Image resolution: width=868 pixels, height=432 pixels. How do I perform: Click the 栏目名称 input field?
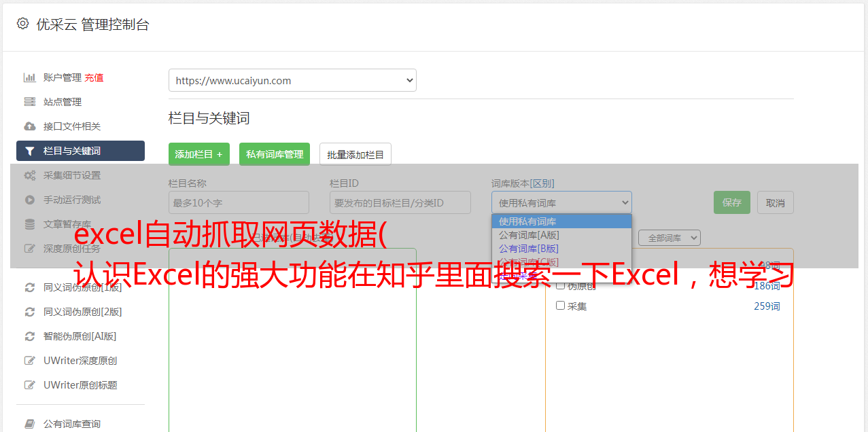coord(239,202)
